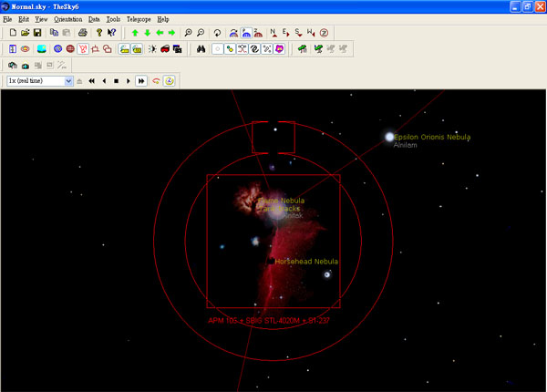Click the Zoom In magnifier icon
Image resolution: width=547 pixels, height=392 pixels.
188,33
